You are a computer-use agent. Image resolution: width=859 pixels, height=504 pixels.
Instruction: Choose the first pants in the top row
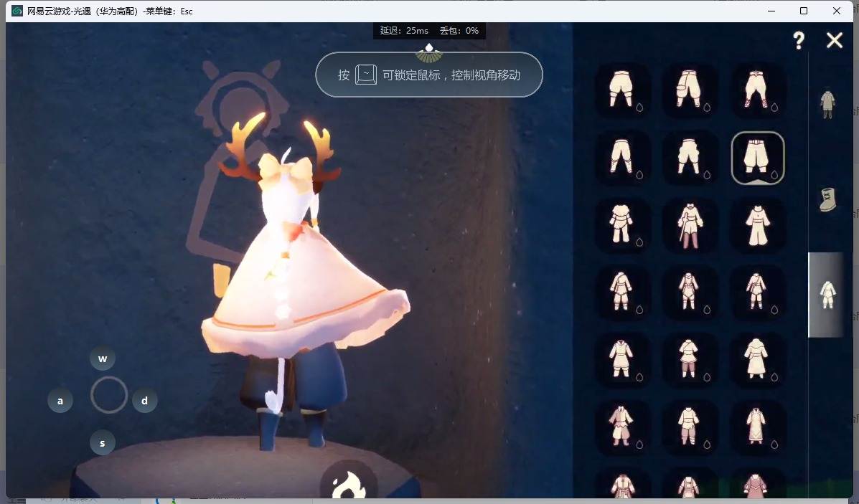pos(621,90)
